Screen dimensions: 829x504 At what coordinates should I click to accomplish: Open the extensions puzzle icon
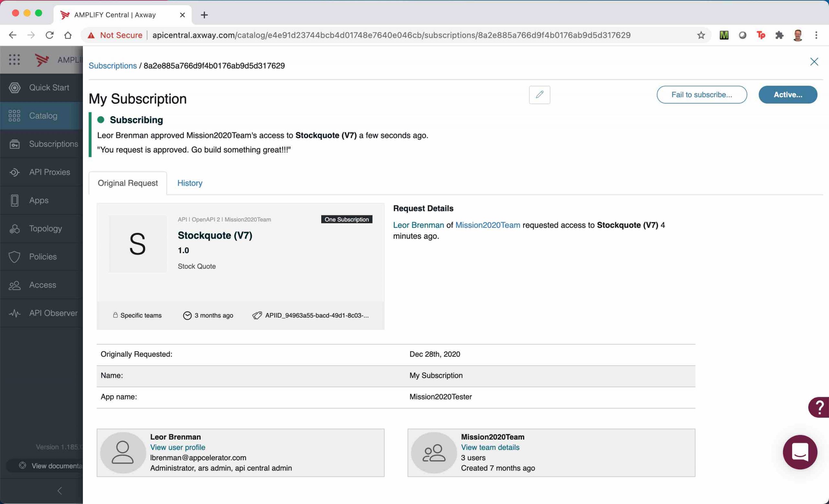tap(779, 35)
